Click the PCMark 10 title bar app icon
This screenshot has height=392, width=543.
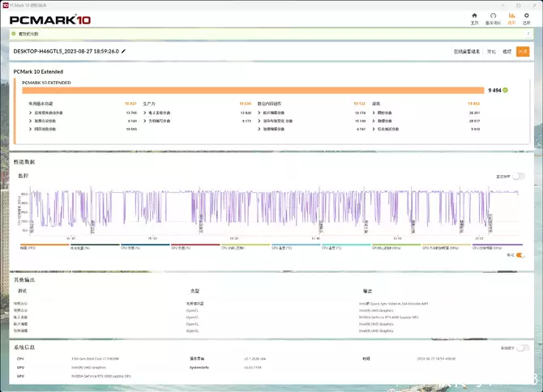tap(5, 5)
